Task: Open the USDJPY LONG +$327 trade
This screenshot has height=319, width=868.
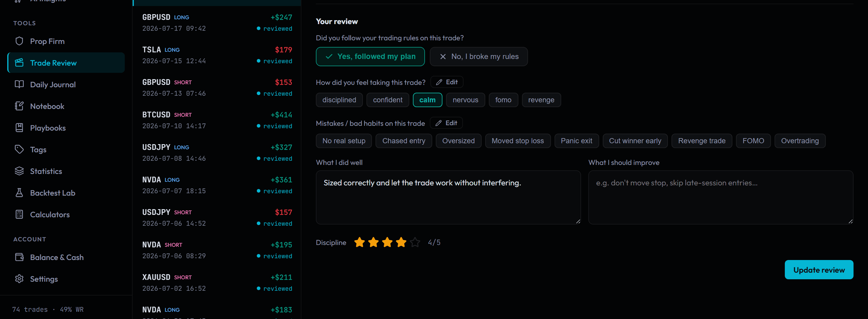Action: 217,153
